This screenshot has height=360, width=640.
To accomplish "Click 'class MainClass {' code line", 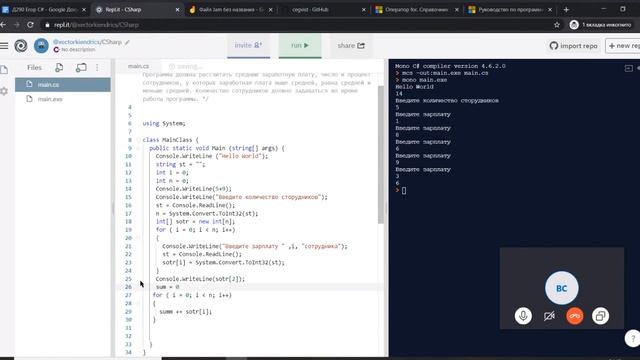I will coord(170,140).
